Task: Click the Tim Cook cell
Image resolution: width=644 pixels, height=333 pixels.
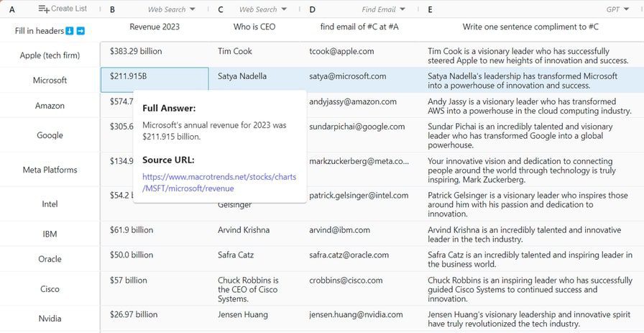Action: tap(254, 55)
